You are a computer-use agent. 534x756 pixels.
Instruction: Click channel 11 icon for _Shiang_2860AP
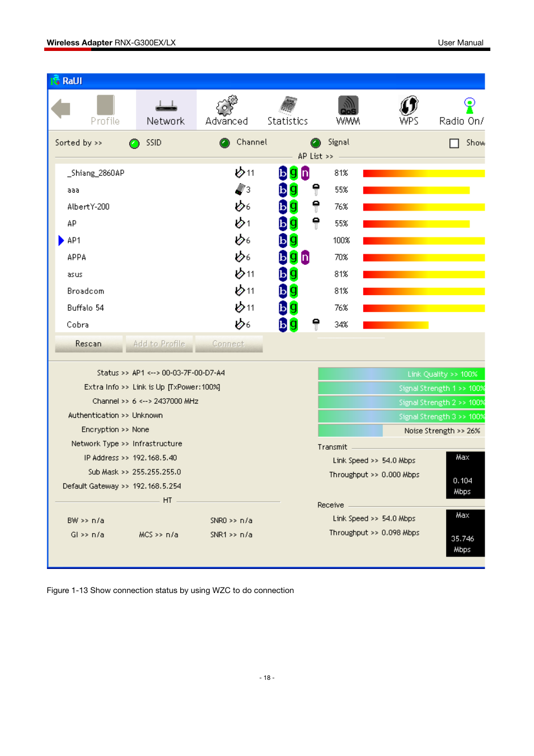[240, 172]
